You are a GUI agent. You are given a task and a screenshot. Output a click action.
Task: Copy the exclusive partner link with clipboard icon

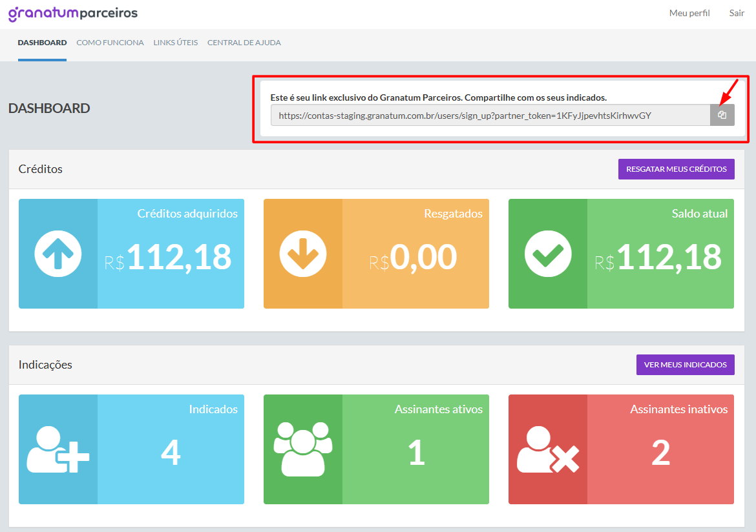[722, 115]
